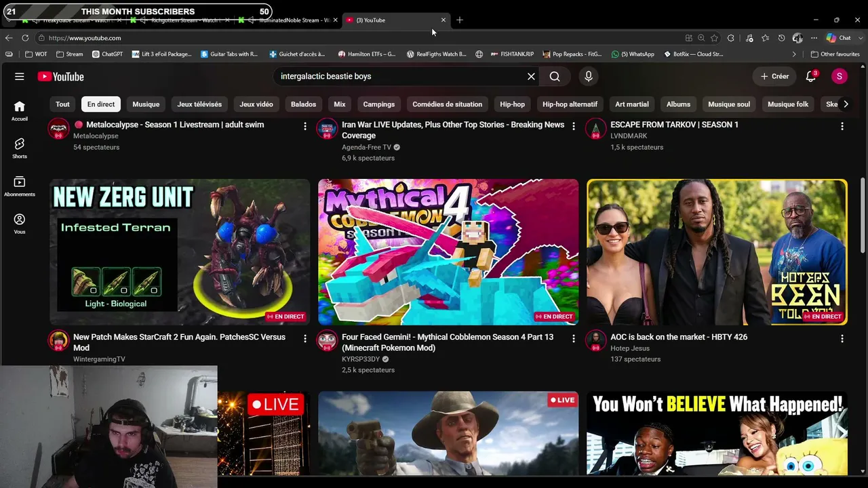Open the Vous section in sidebar

point(20,224)
